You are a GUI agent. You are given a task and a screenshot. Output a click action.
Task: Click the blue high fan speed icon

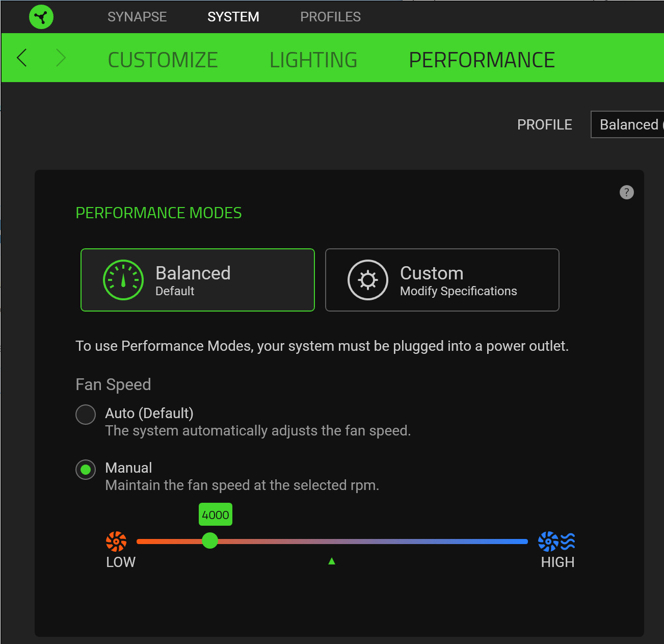pyautogui.click(x=556, y=542)
